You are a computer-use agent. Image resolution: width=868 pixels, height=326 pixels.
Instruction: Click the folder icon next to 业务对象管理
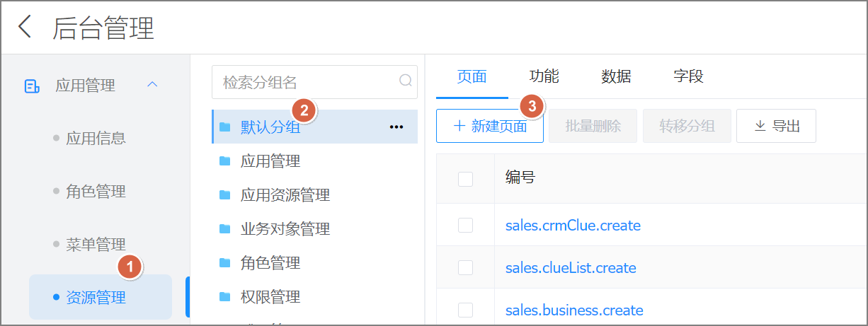pos(225,229)
